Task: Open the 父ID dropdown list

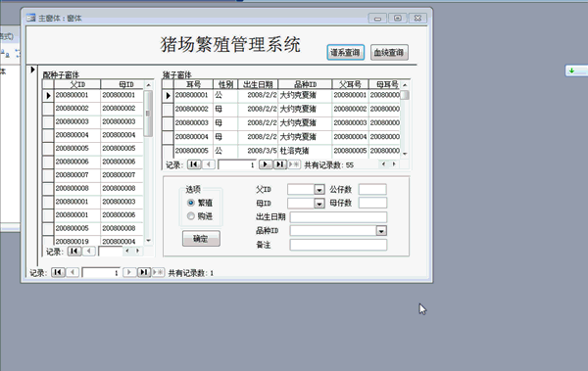Action: 319,190
